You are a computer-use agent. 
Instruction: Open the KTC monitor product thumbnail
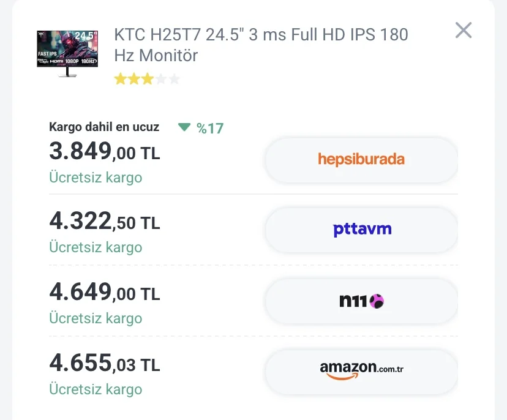pos(67,54)
